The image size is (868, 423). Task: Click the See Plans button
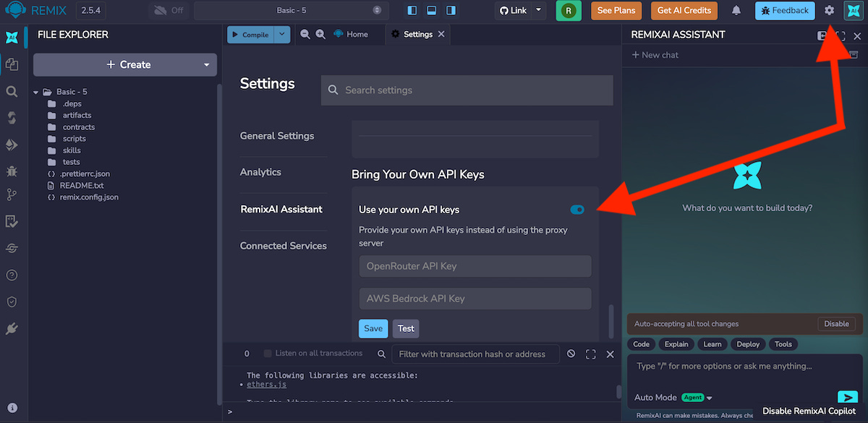pos(616,11)
